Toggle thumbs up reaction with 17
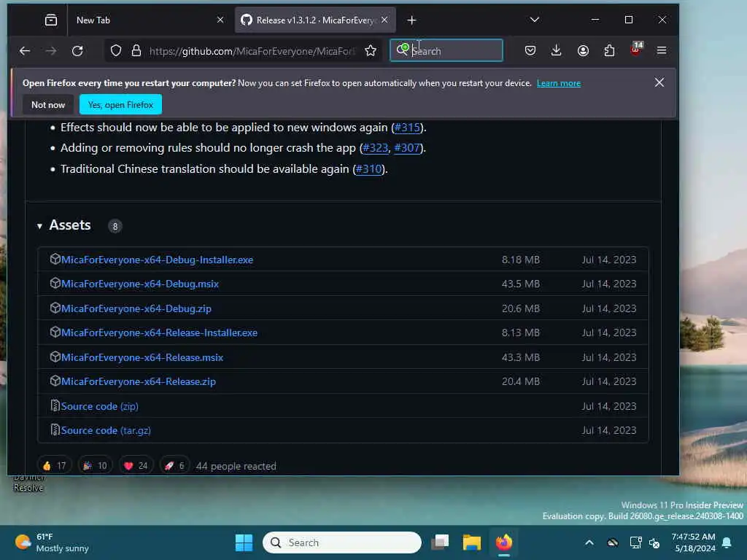This screenshot has height=560, width=747. click(x=54, y=466)
